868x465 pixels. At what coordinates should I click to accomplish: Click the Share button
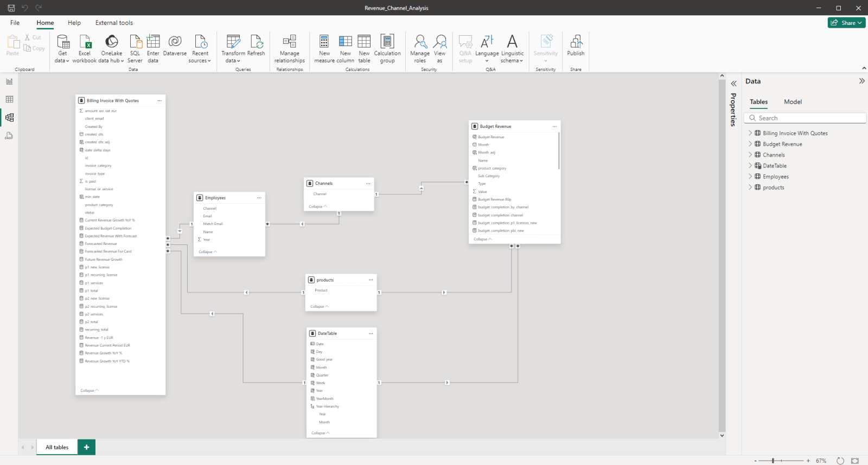(846, 23)
